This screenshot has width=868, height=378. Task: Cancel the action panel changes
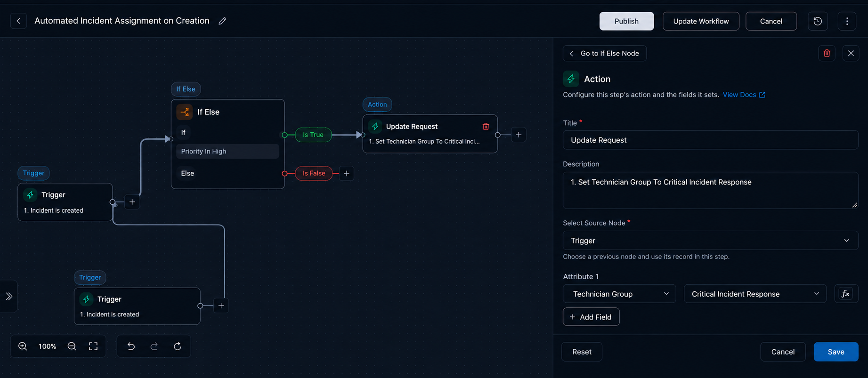pyautogui.click(x=783, y=352)
